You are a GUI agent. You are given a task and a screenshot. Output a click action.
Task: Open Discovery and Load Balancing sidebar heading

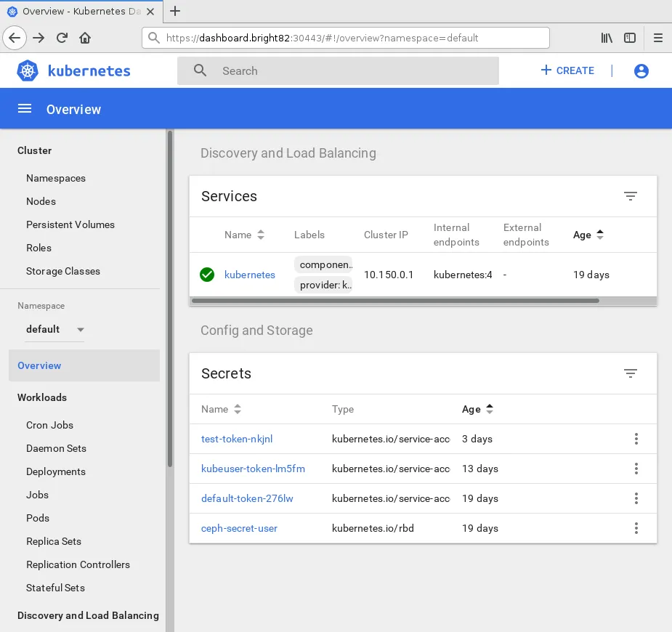88,615
